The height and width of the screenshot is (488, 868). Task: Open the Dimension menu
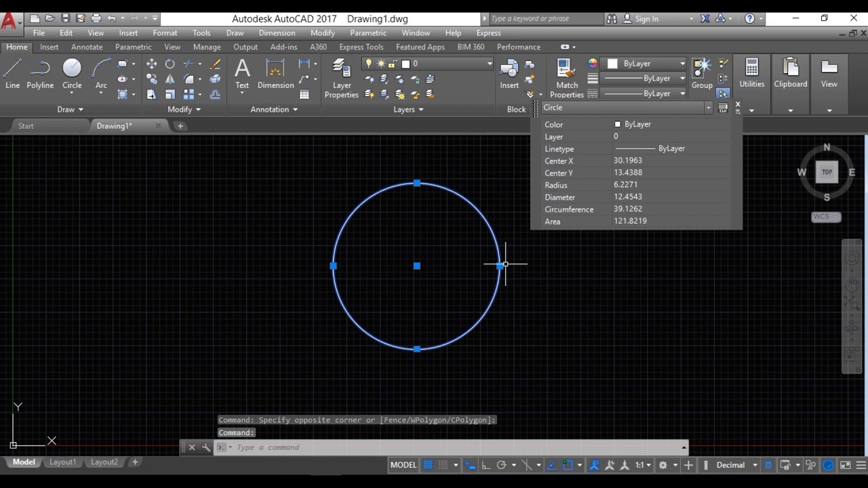click(x=277, y=33)
